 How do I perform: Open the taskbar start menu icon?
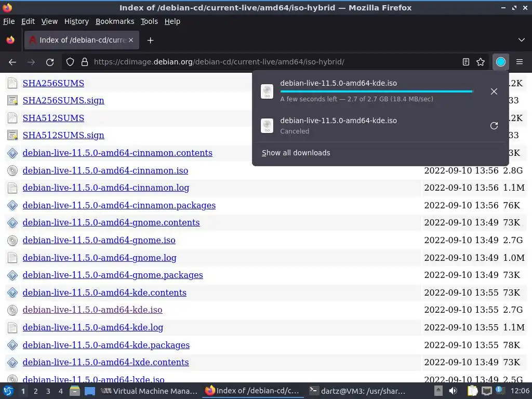[x=8, y=391]
